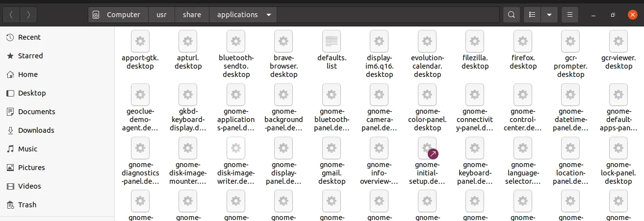
Task: Go back using the left arrow button
Action: (11, 15)
